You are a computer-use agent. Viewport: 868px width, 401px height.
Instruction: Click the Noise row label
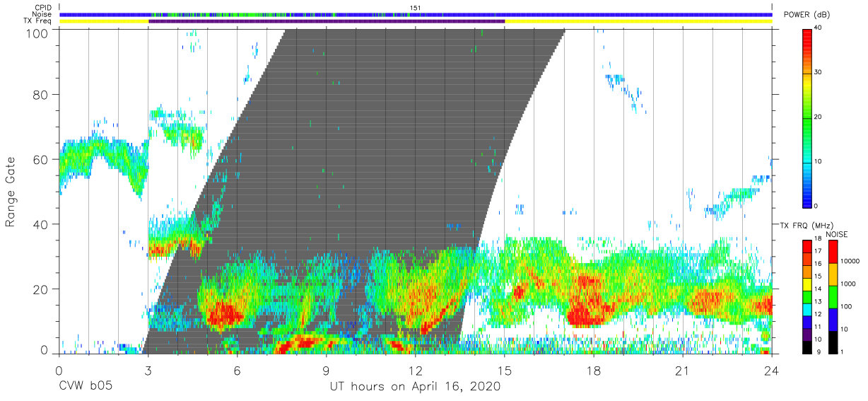pos(43,14)
